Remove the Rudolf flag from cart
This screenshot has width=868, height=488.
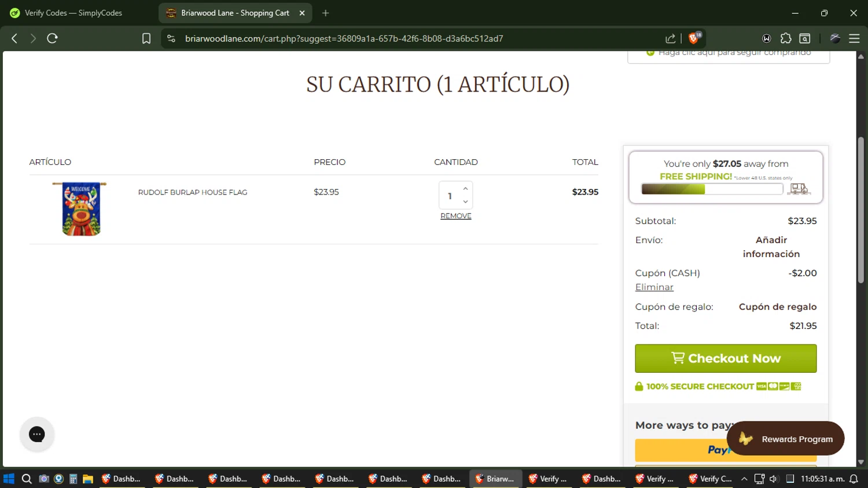[456, 216]
